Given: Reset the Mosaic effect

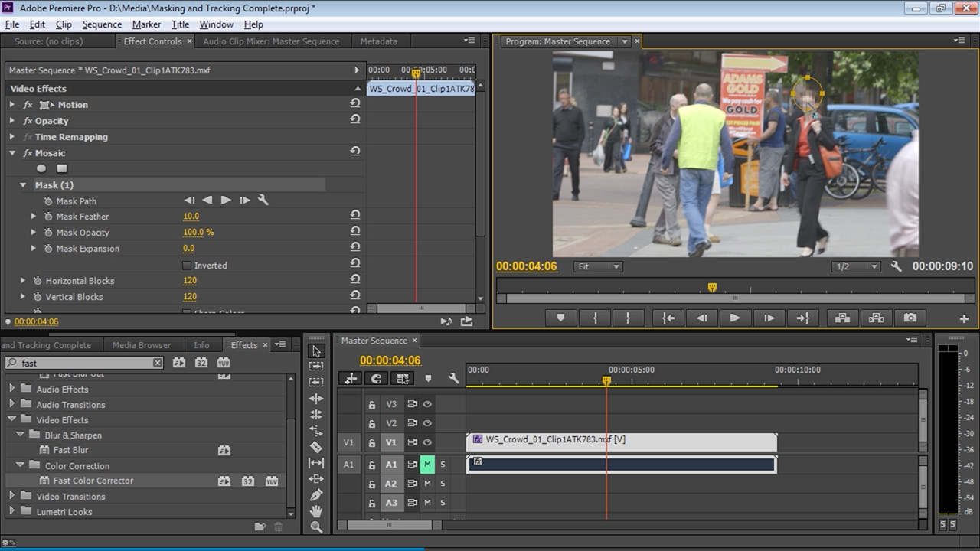Looking at the screenshot, I should pyautogui.click(x=355, y=152).
